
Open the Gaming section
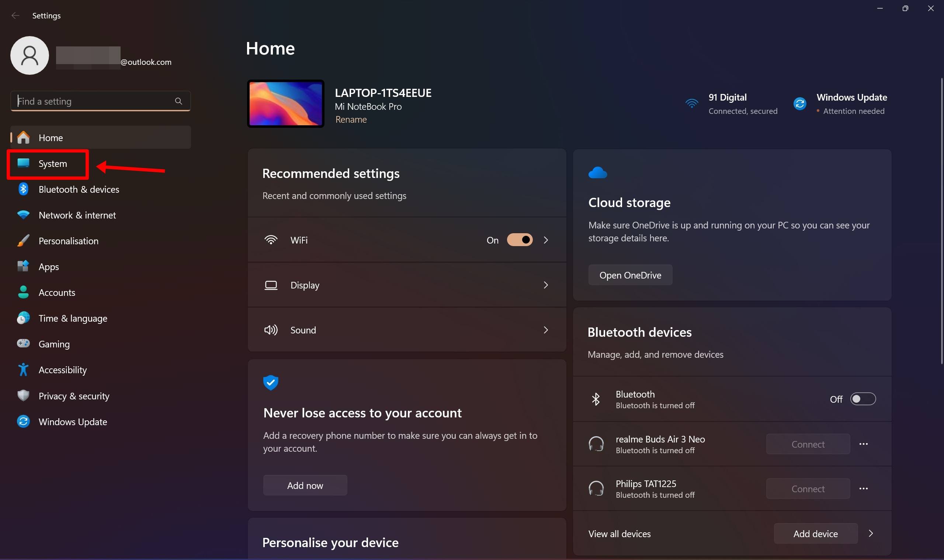tap(54, 344)
